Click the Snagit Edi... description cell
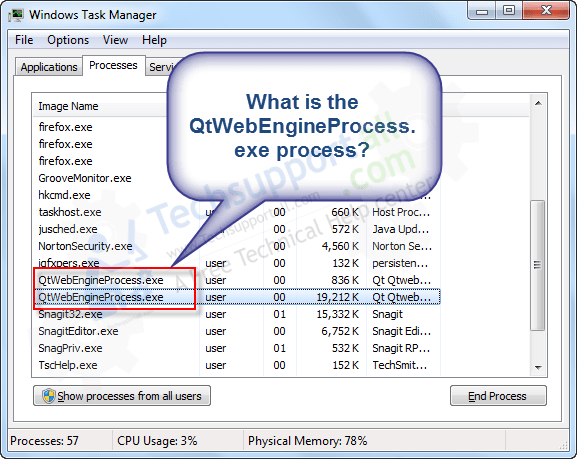 (x=401, y=331)
